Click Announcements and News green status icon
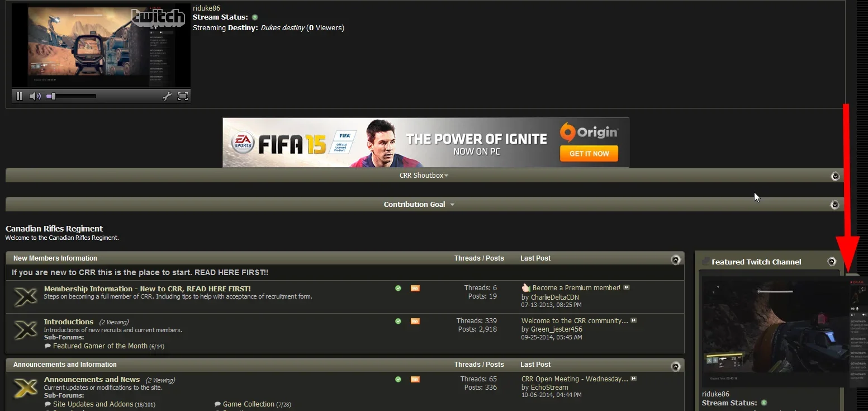868x411 pixels. coord(398,379)
